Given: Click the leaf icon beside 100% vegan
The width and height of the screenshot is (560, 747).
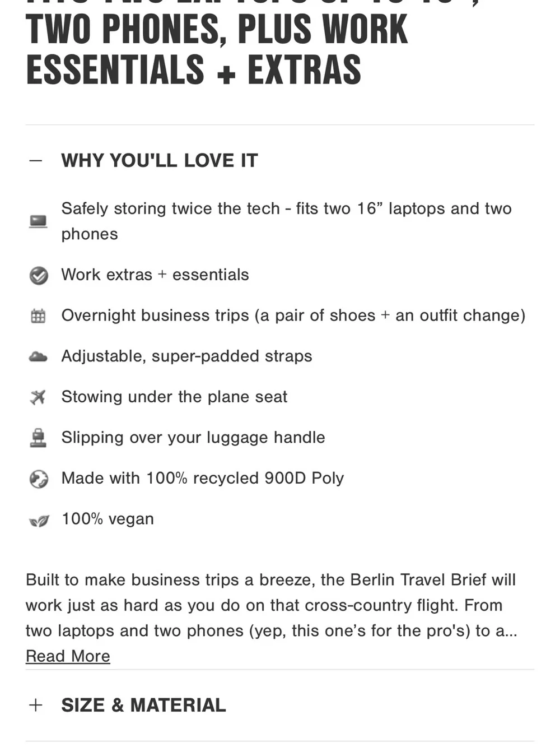Looking at the screenshot, I should [38, 521].
